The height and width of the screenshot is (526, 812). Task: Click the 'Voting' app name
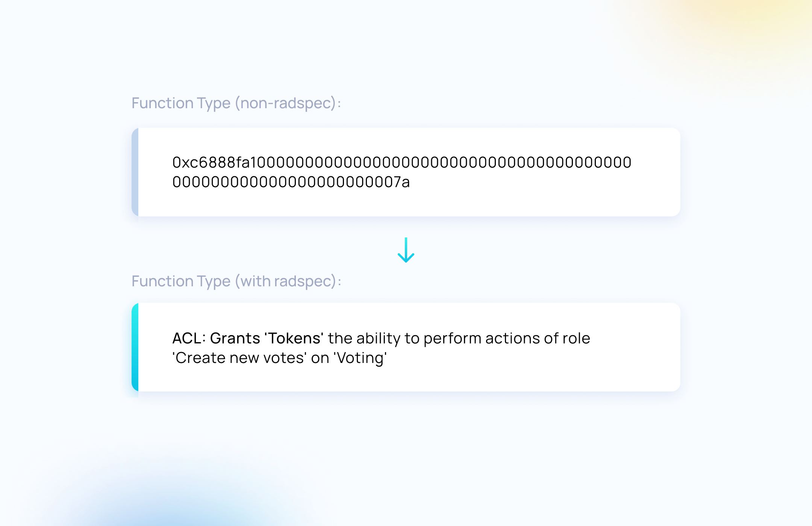(360, 358)
